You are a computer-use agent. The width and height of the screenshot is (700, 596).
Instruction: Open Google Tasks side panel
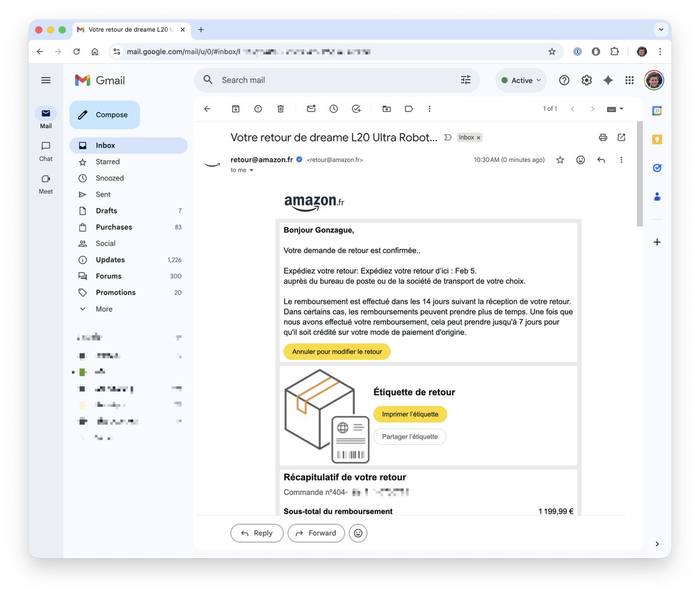coord(657,168)
